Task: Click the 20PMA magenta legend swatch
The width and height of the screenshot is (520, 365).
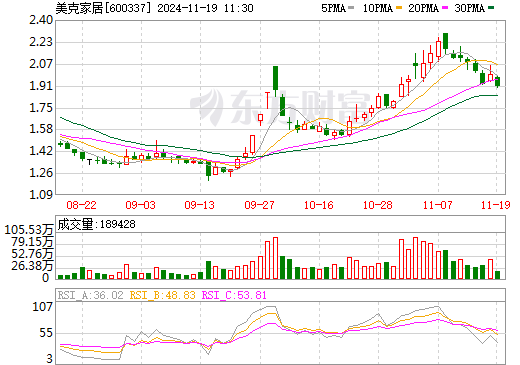Action: pos(445,8)
